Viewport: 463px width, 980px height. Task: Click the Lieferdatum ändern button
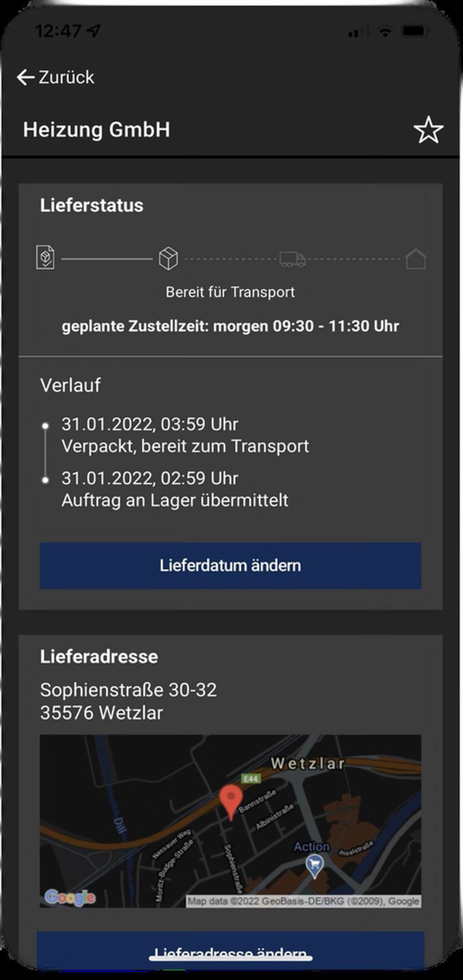[x=231, y=565]
